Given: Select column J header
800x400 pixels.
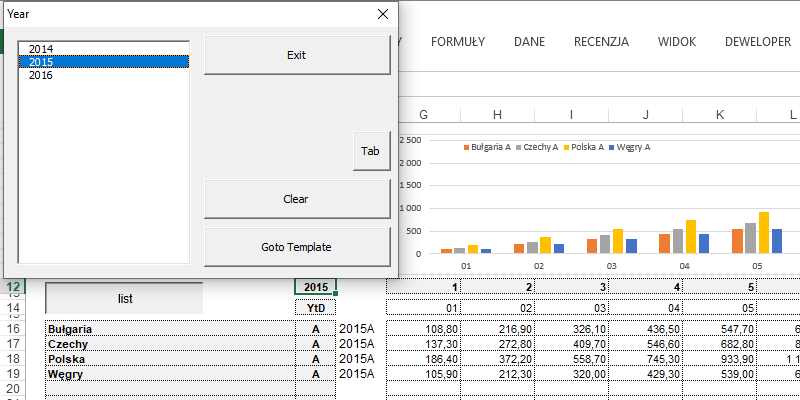Looking at the screenshot, I should click(645, 115).
